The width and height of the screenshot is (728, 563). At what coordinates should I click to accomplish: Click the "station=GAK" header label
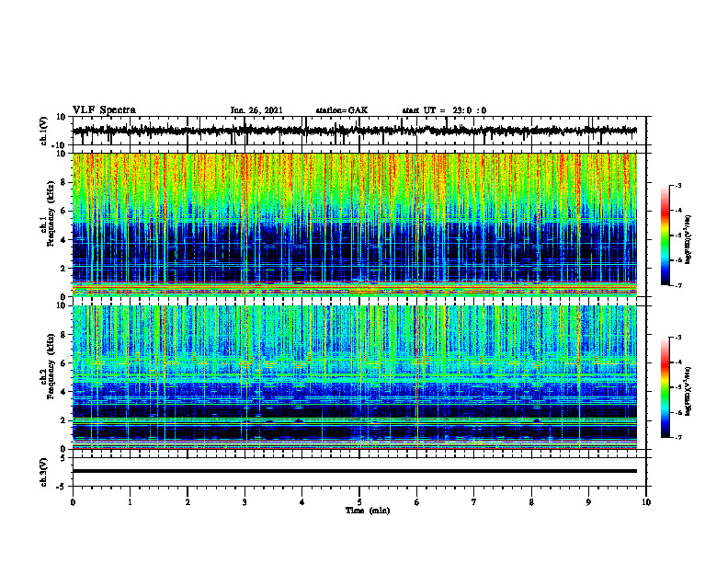click(x=342, y=110)
